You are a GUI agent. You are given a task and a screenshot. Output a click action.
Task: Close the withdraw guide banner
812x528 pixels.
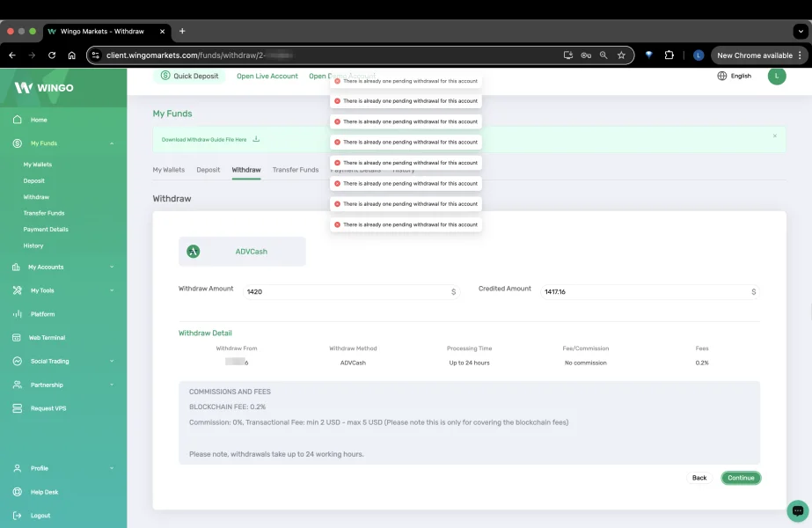[x=775, y=136]
